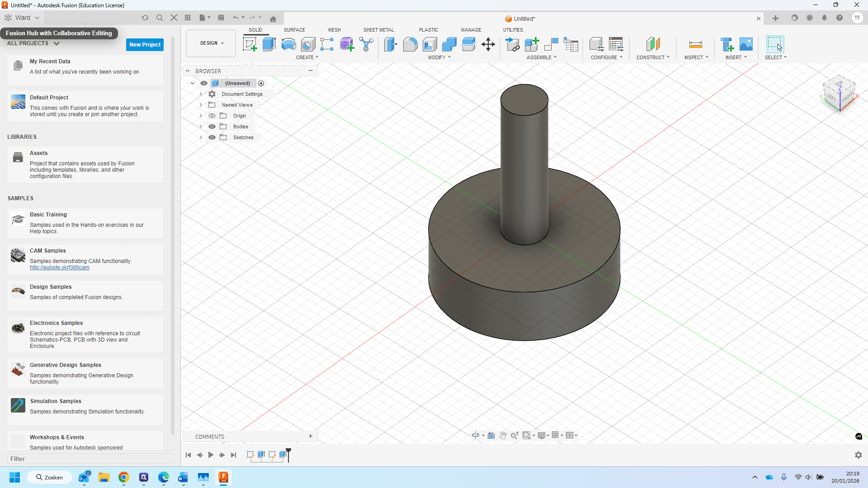Switch to the SURFACE tab

(x=294, y=30)
